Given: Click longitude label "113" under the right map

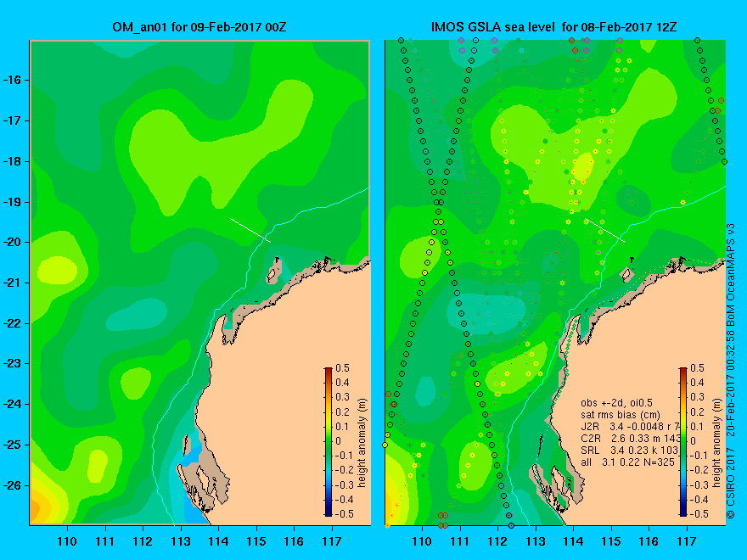Looking at the screenshot, I should [536, 541].
